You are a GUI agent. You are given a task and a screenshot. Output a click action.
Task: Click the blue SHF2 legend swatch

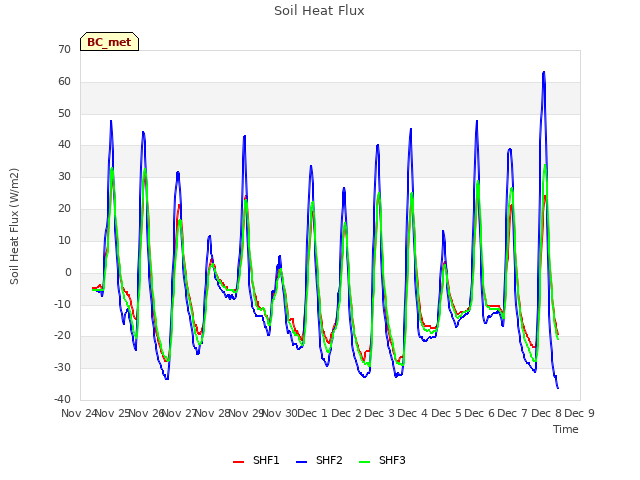click(x=301, y=462)
